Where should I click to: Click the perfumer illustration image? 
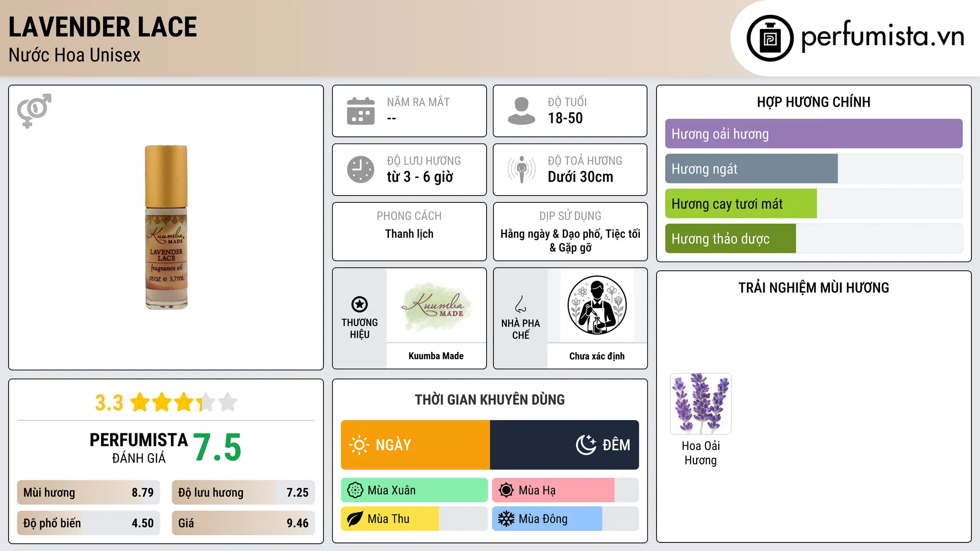coord(597,305)
